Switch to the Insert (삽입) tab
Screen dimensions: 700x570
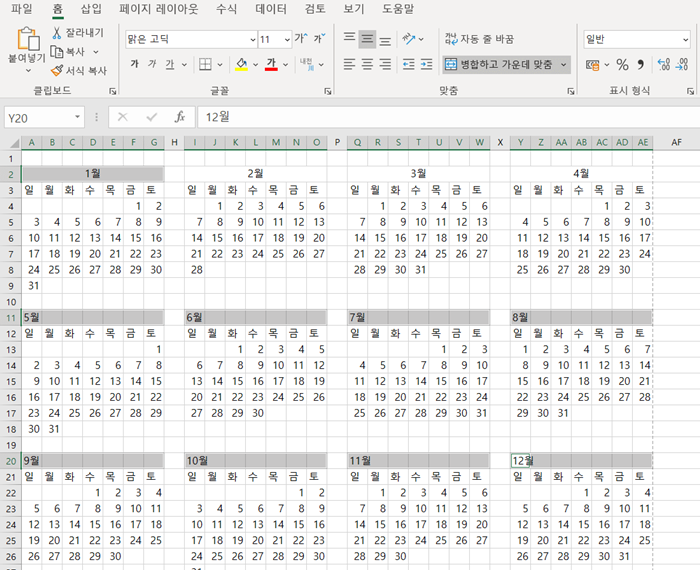coord(91,8)
